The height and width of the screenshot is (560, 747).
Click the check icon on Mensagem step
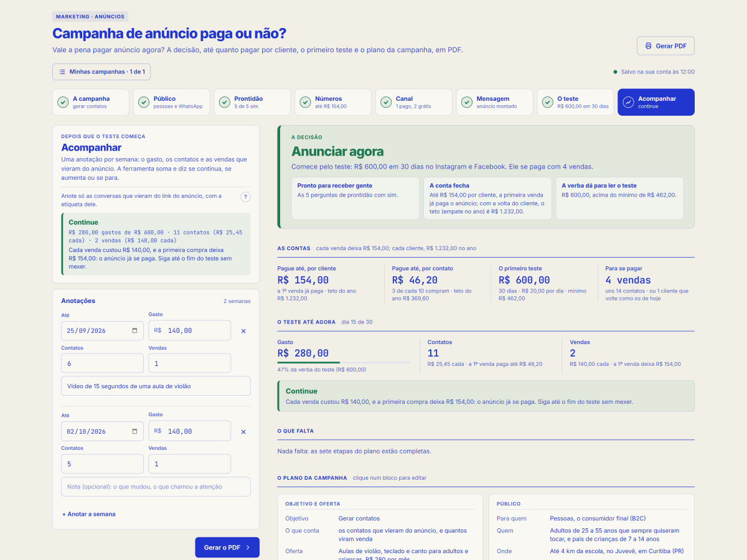467,102
